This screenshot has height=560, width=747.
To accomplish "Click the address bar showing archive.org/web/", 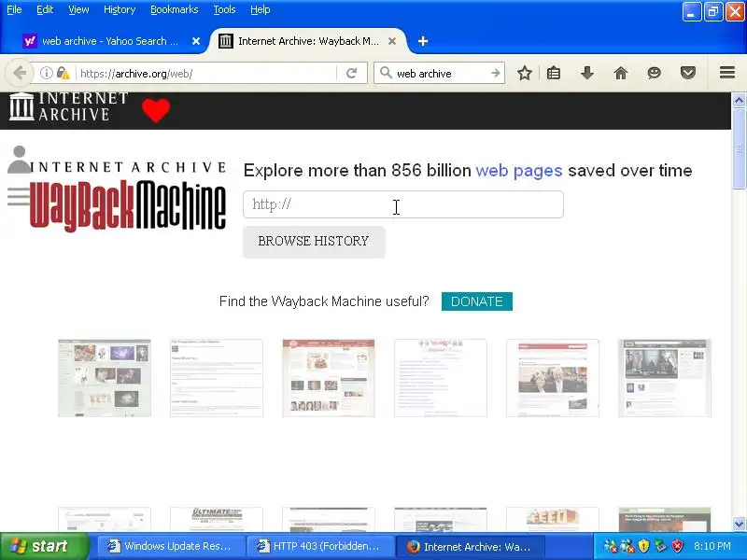I will click(x=205, y=74).
